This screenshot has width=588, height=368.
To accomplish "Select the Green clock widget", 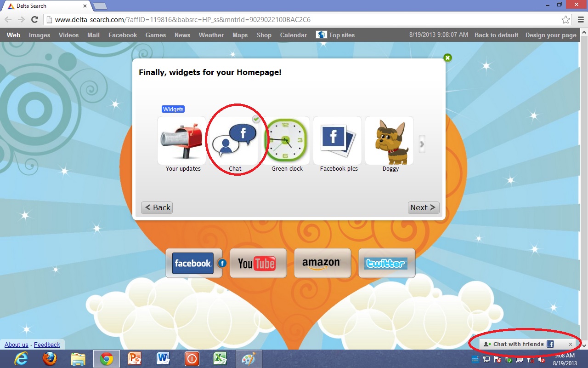I will click(286, 141).
